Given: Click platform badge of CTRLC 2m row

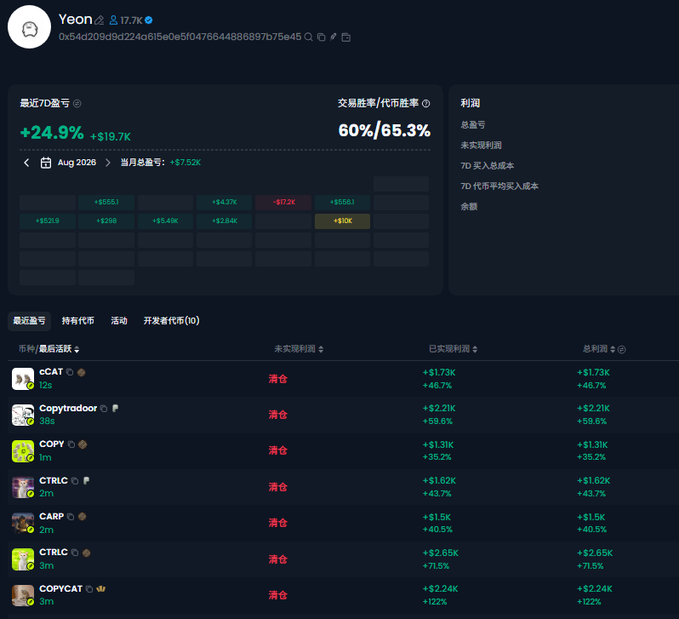Looking at the screenshot, I should coord(86,480).
